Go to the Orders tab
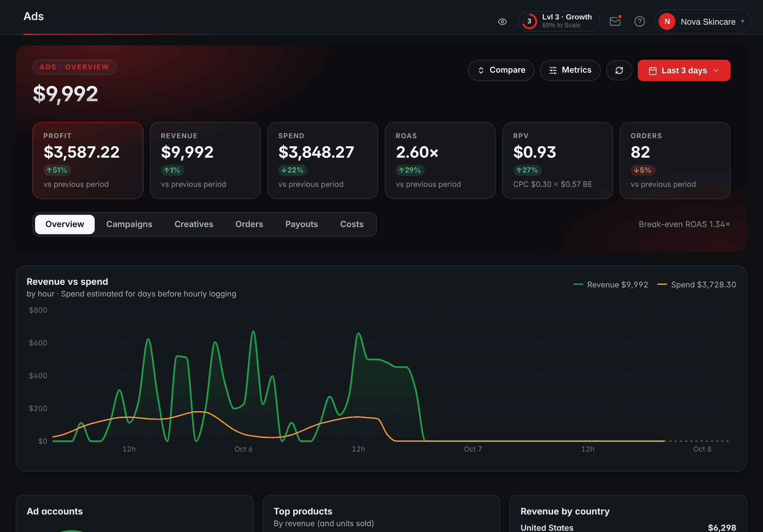 pos(249,224)
